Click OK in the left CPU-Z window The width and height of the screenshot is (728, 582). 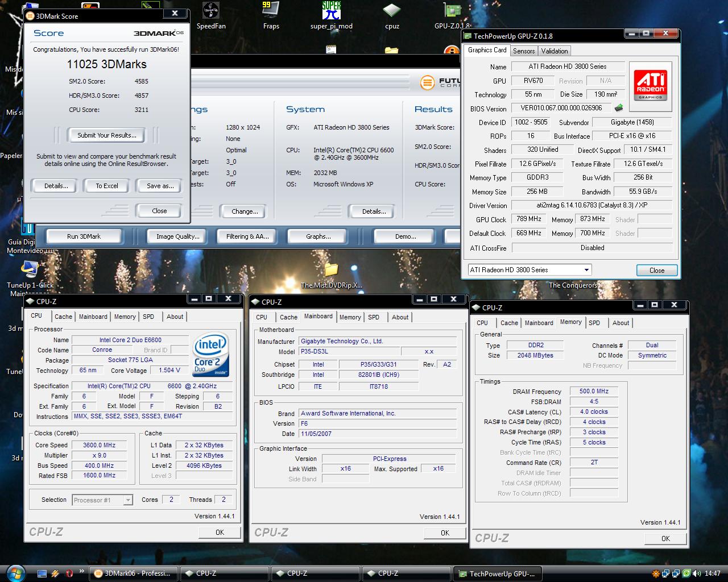(220, 533)
